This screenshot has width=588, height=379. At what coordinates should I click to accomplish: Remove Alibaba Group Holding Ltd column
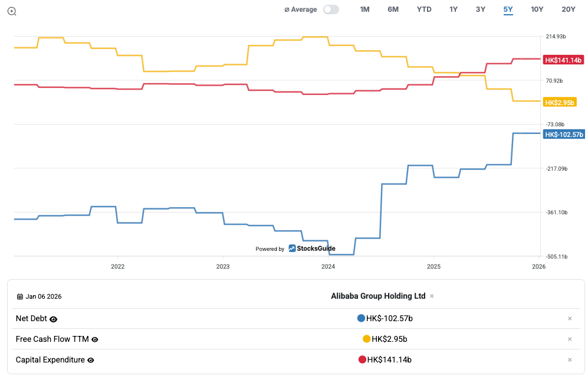tap(432, 296)
